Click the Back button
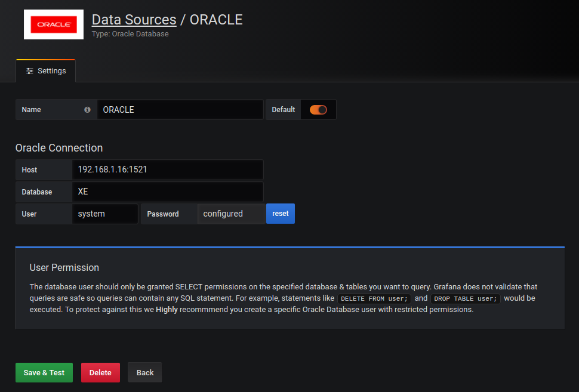The width and height of the screenshot is (579, 392). pos(144,372)
